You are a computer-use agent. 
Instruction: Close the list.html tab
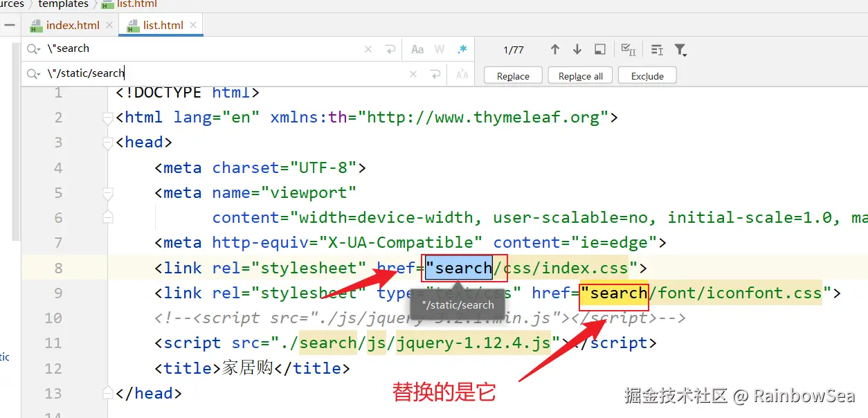[x=193, y=25]
